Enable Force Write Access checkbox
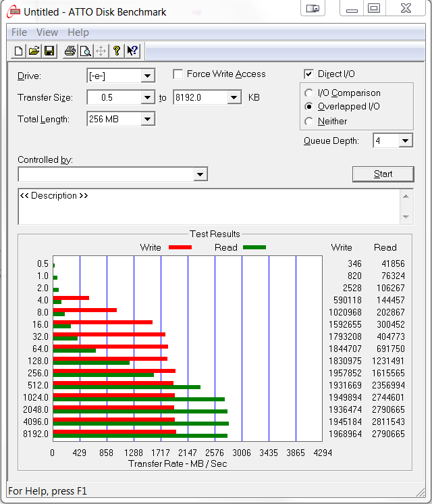 coord(178,74)
